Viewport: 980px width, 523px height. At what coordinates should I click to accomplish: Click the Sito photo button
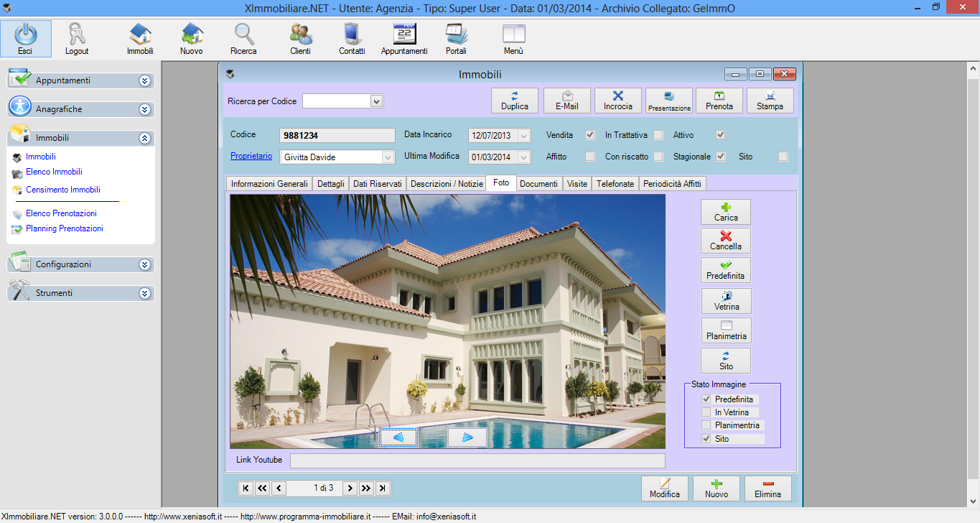pyautogui.click(x=726, y=361)
